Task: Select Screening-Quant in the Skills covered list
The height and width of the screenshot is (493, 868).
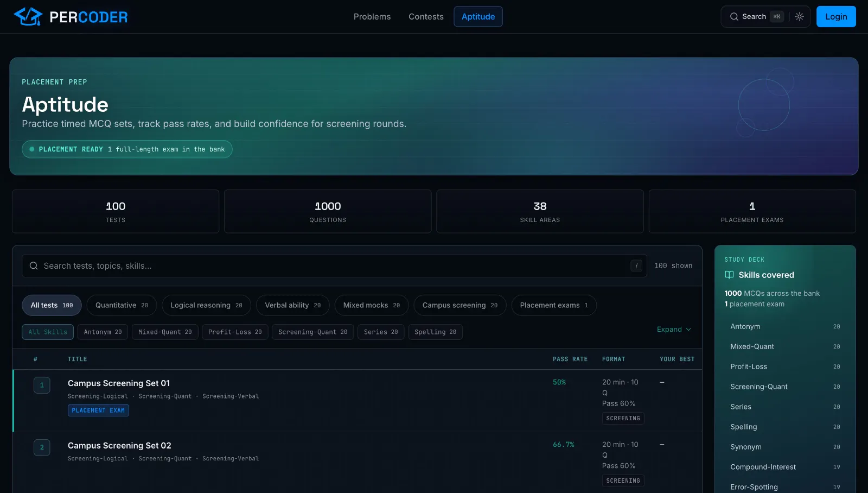Action: pos(785,387)
